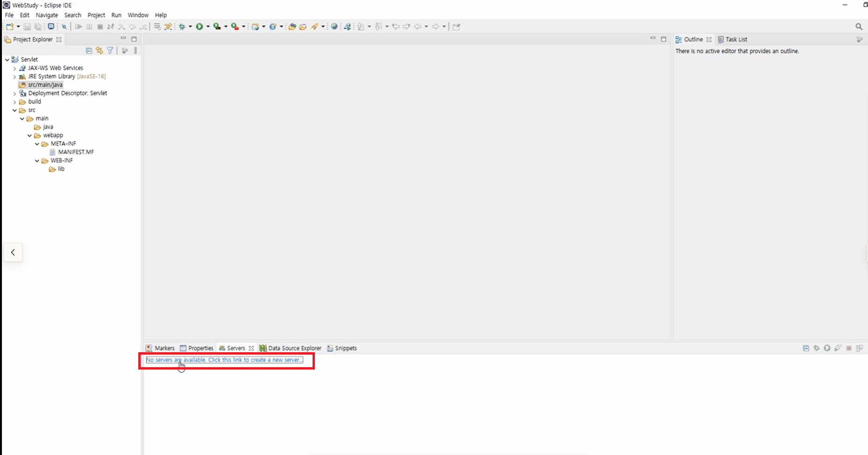Click the Start server icon in Servers view
Viewport: 868px width, 455px height.
827,348
